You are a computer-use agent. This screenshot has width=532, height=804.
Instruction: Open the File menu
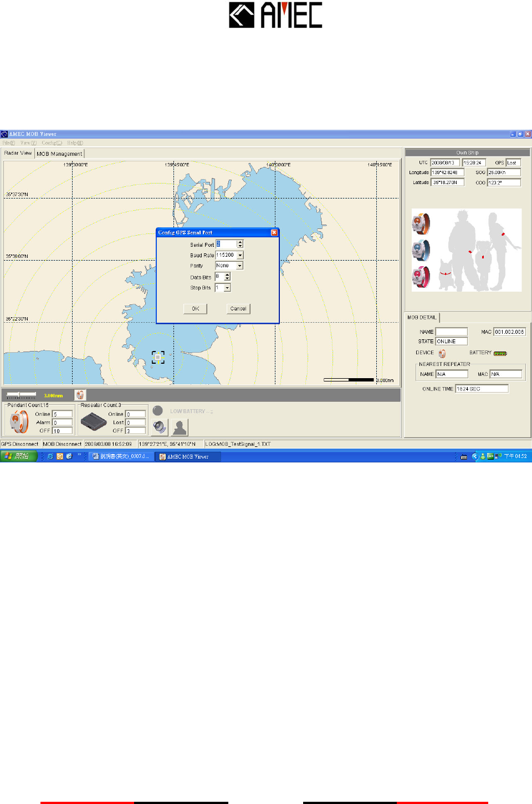[9, 143]
